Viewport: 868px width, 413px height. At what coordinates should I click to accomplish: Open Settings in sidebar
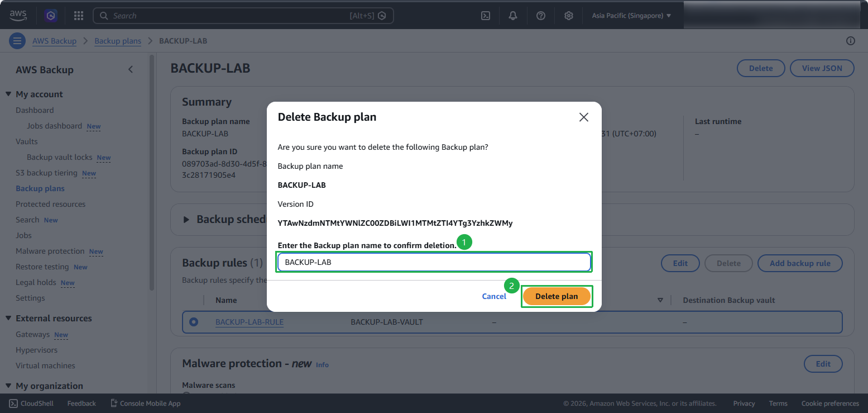[x=30, y=298]
